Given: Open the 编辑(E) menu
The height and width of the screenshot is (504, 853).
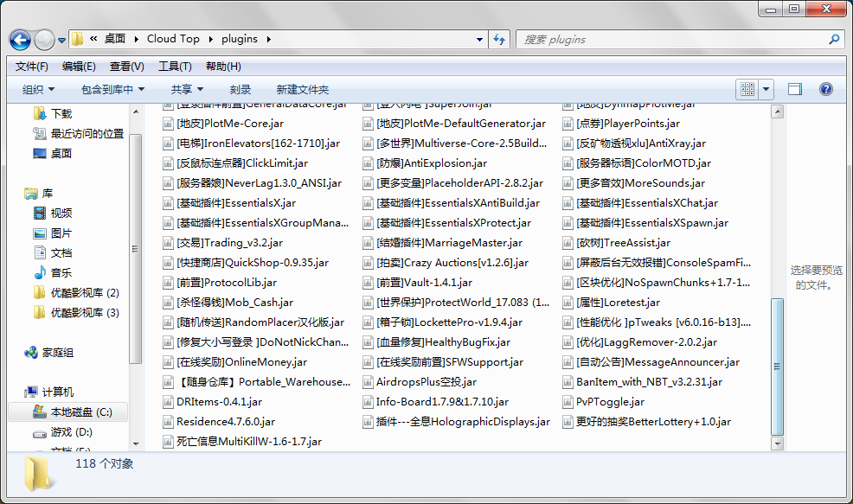Looking at the screenshot, I should tap(79, 67).
